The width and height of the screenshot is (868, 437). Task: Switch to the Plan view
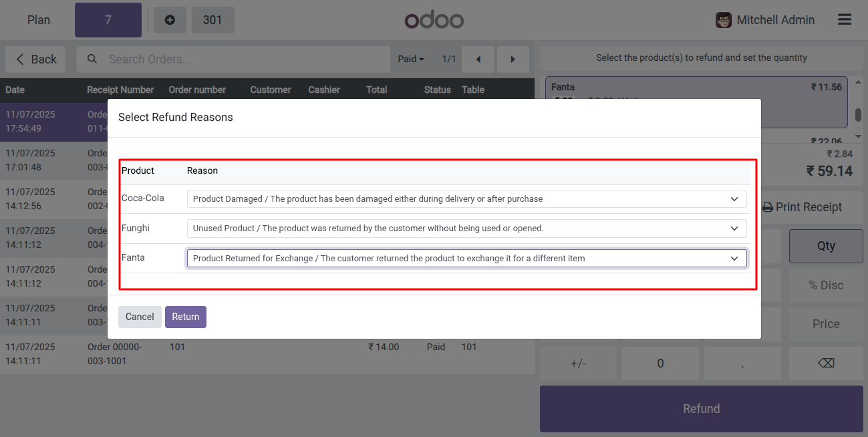coord(38,19)
